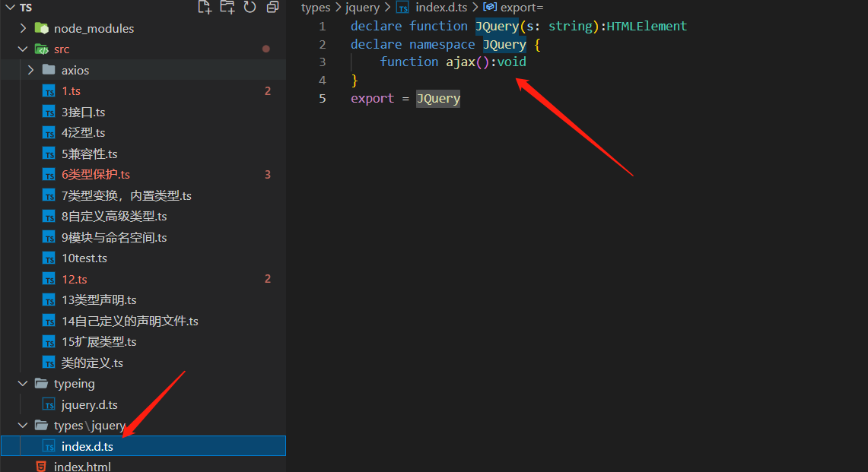Open the file 9模块与命名空间.ts
This screenshot has height=472, width=868.
115,237
